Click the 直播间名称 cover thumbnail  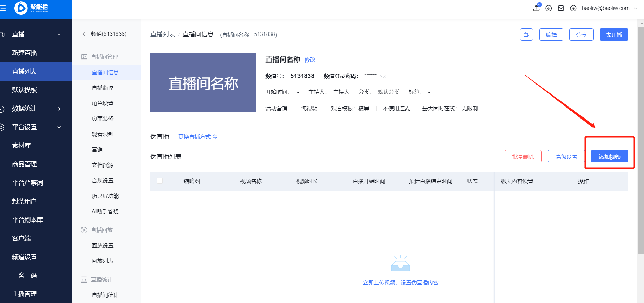pyautogui.click(x=203, y=82)
